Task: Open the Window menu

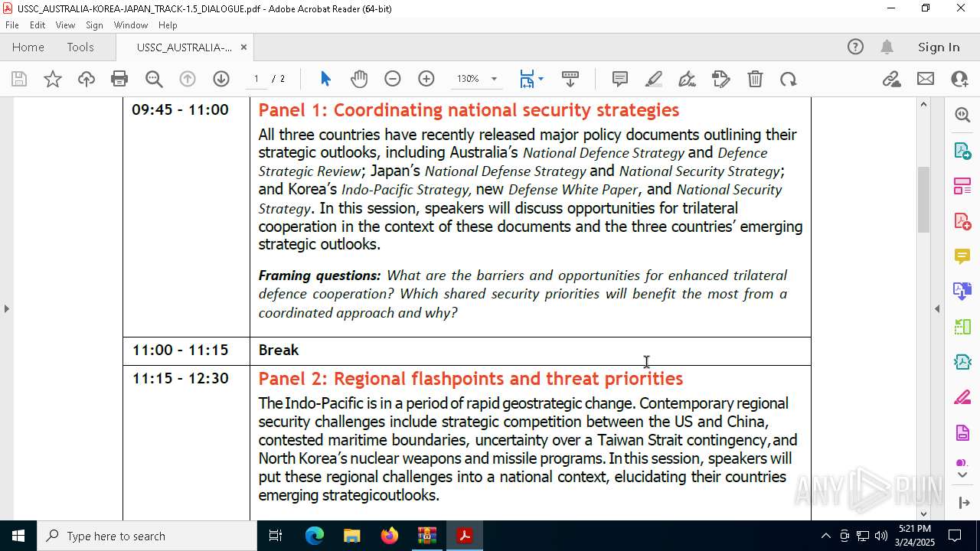Action: pos(131,25)
